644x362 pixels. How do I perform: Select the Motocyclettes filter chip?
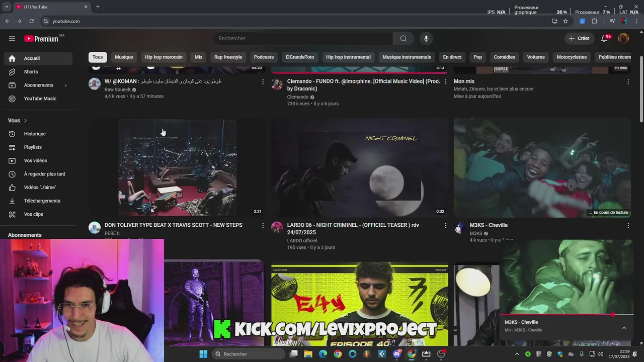(x=572, y=57)
